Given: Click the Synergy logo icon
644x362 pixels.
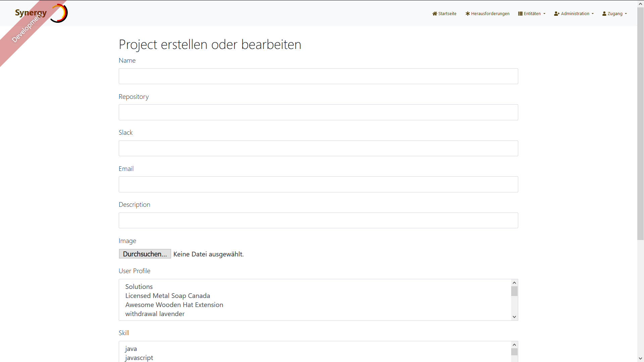Looking at the screenshot, I should pos(59,13).
